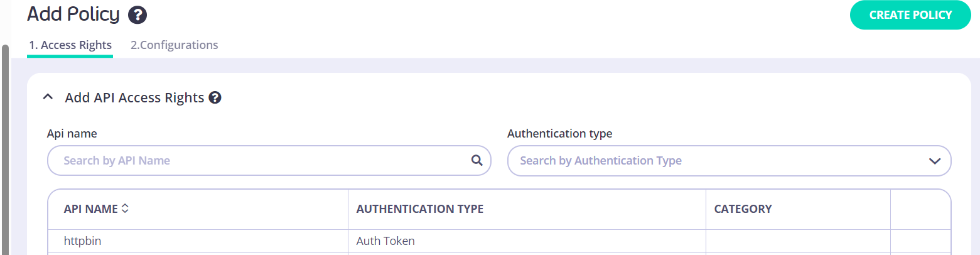Click the API NAME column header

pyautogui.click(x=90, y=209)
